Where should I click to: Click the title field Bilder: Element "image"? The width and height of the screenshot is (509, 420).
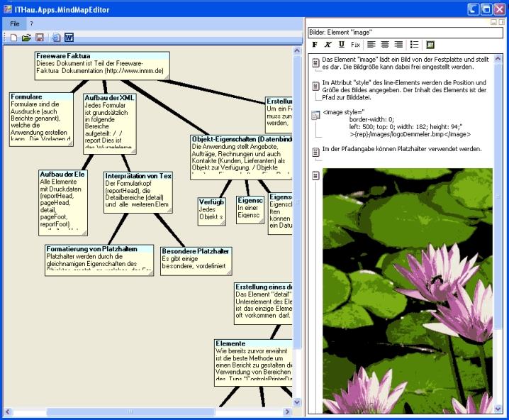(404, 32)
